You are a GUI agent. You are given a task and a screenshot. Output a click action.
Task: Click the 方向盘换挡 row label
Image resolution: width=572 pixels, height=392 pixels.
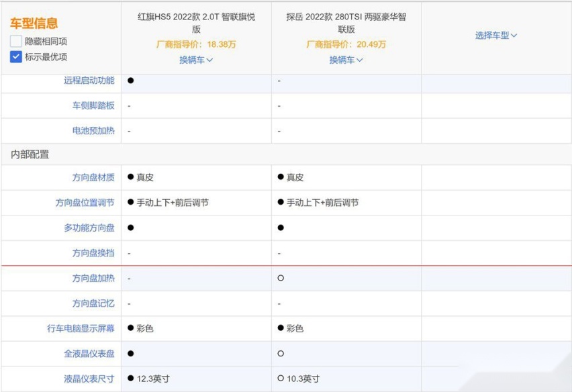[x=93, y=252]
